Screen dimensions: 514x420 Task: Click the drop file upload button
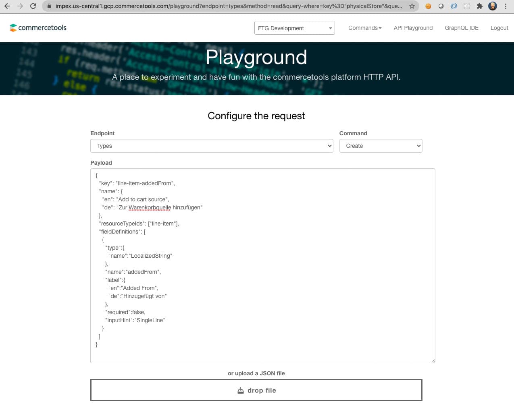click(x=256, y=390)
